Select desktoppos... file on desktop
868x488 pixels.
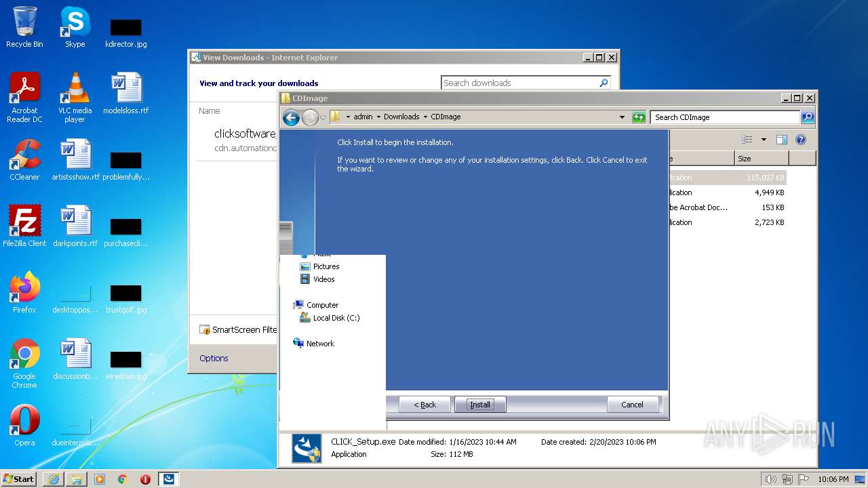(x=75, y=299)
